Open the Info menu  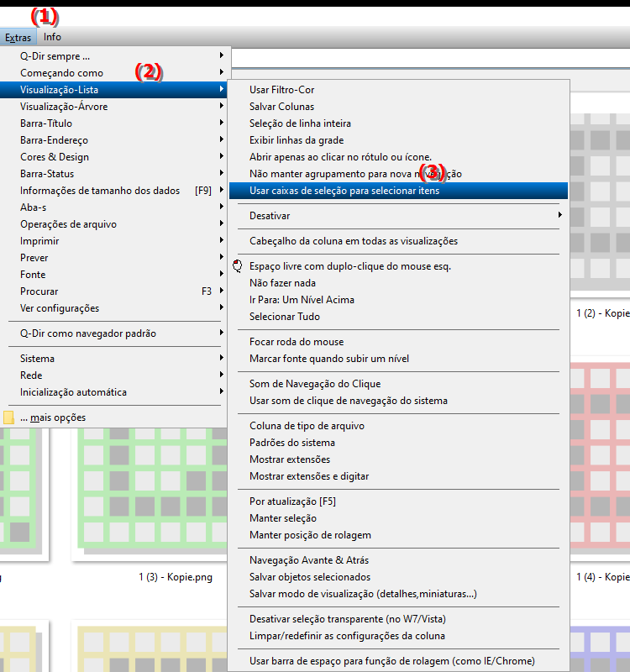click(52, 37)
